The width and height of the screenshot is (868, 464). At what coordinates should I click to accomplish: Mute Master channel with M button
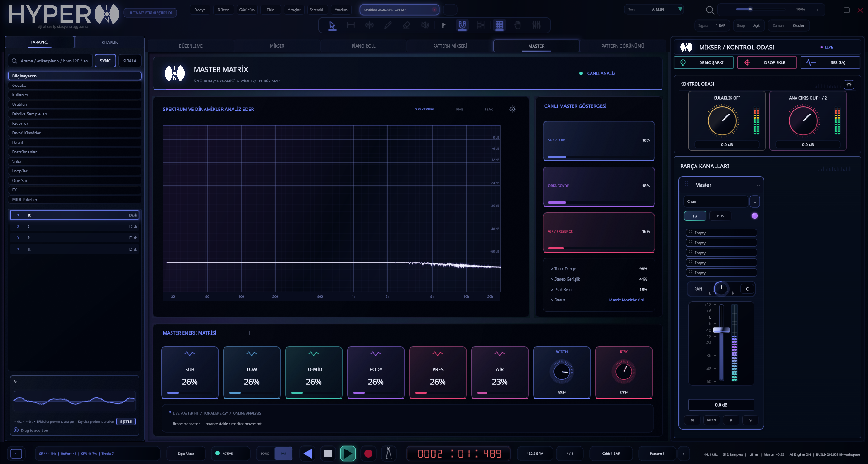click(x=692, y=420)
